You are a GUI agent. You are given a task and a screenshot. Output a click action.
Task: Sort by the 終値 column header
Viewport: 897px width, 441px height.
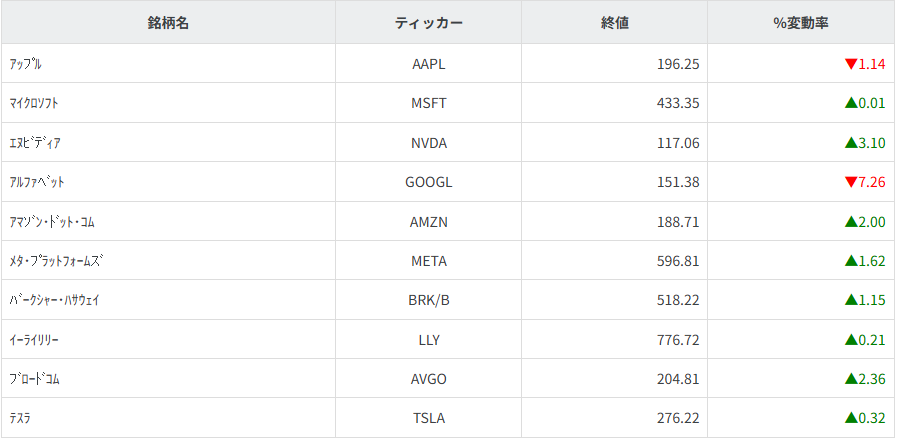[614, 23]
